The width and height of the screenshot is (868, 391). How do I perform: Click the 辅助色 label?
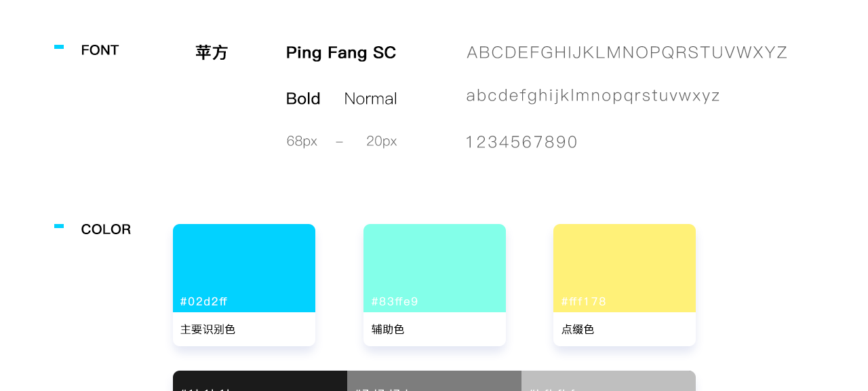388,329
